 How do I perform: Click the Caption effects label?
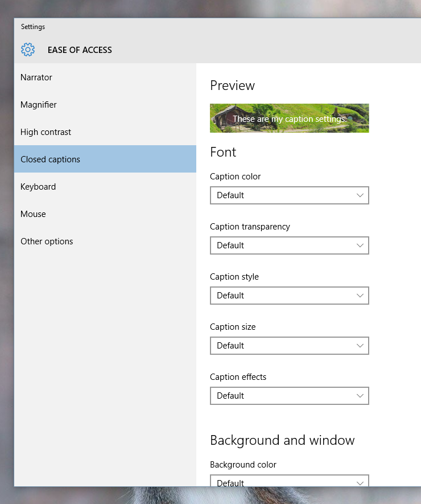click(x=238, y=377)
